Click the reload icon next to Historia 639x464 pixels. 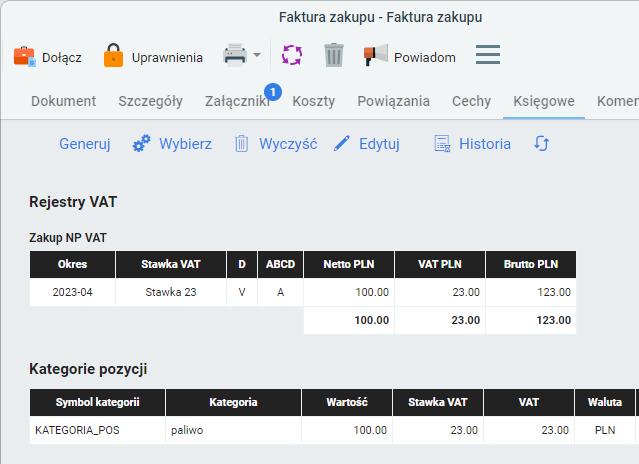click(x=541, y=144)
